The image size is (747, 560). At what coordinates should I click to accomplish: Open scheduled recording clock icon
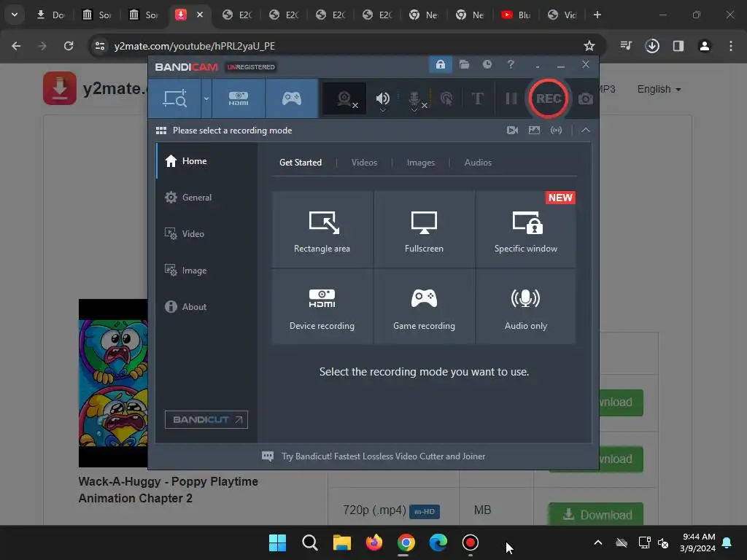pyautogui.click(x=487, y=64)
